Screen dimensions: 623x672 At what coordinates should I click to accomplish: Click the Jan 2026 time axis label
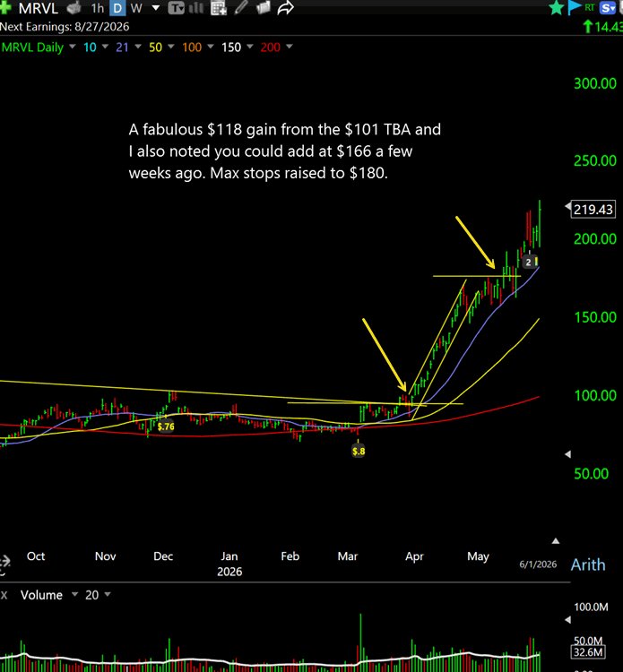229,564
